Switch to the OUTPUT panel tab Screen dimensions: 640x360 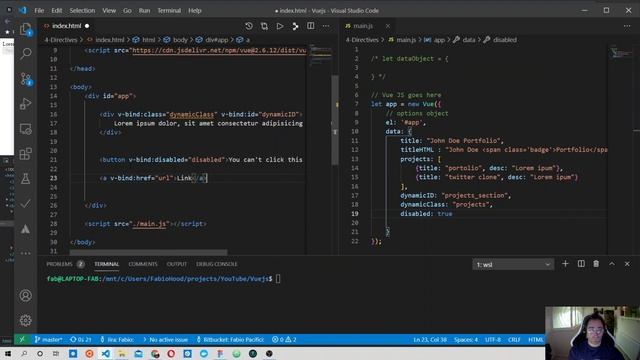coord(176,264)
